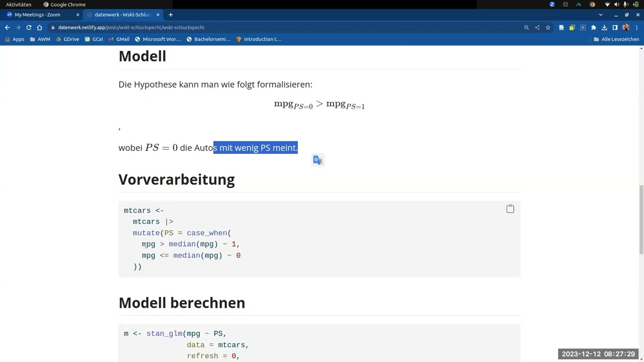Open the keyboard layout indicator in the top bar
644x362 pixels.
click(566, 5)
